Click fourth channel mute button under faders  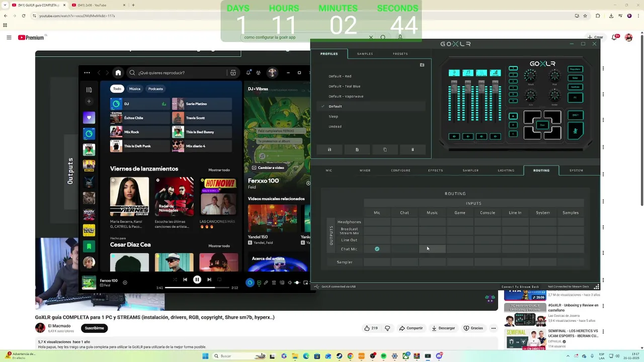coord(496,136)
